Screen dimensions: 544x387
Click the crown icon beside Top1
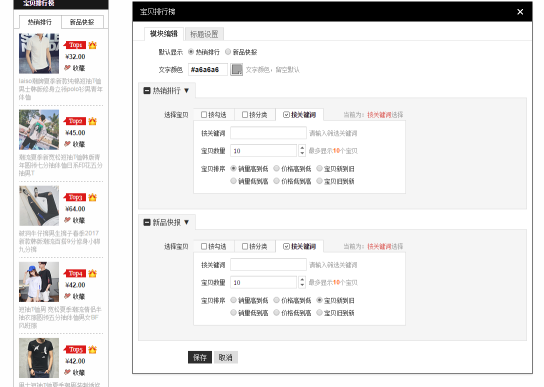pyautogui.click(x=92, y=45)
